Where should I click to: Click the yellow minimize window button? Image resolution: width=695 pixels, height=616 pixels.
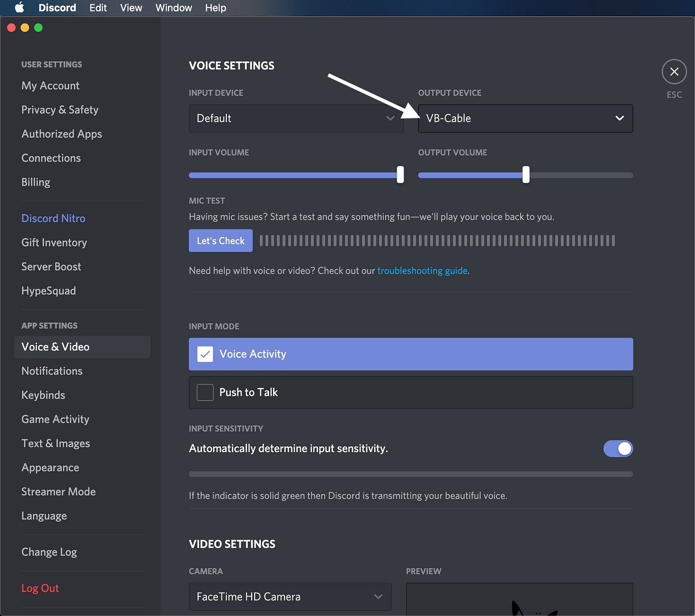25,28
